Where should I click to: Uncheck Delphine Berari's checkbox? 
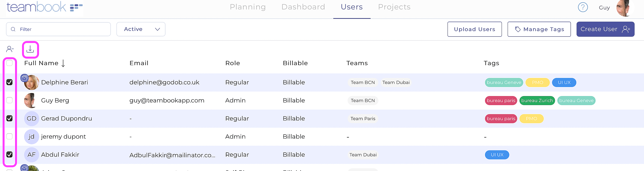tap(10, 82)
